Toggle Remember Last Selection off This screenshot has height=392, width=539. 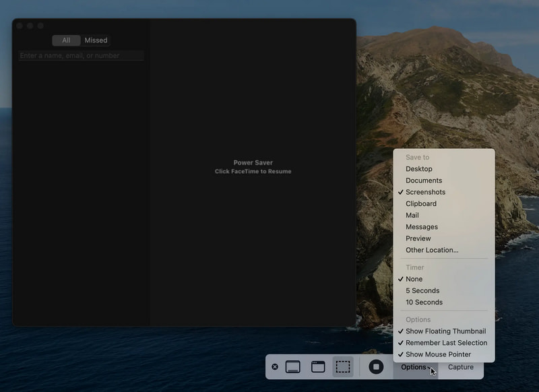(446, 342)
